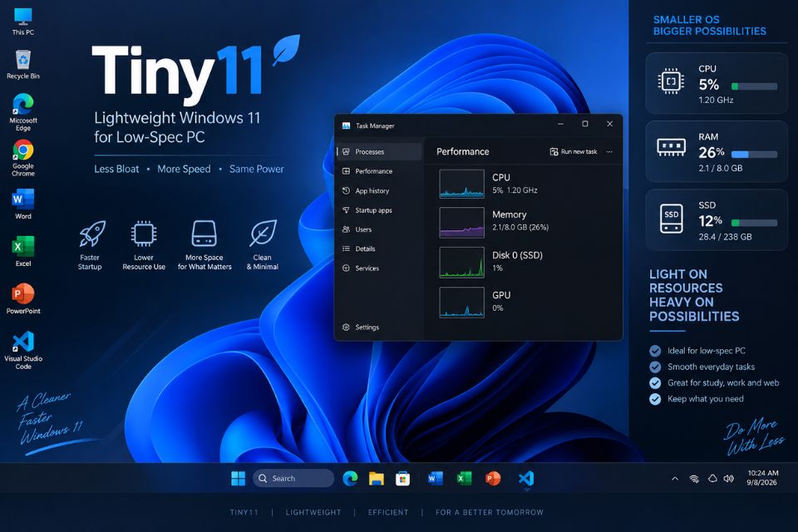
Task: Select Processes in Task Manager sidebar
Action: point(380,152)
